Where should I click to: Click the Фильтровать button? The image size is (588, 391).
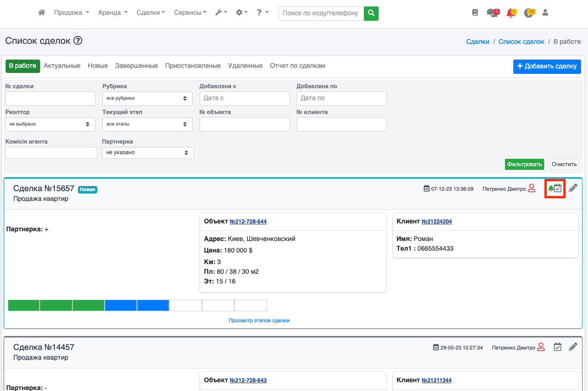tap(524, 164)
